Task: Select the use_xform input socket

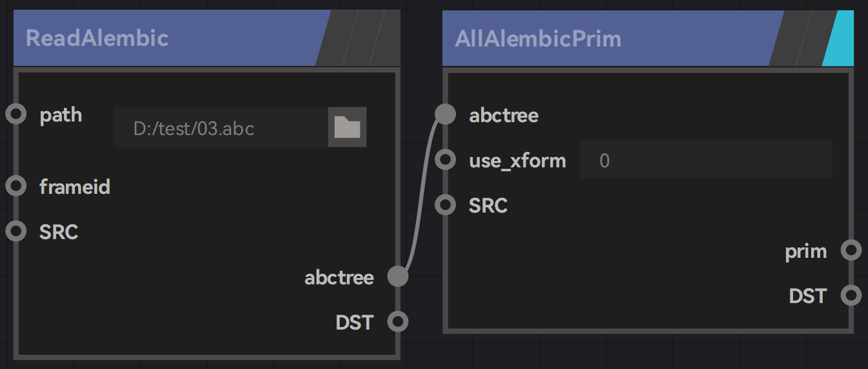Action: click(x=445, y=160)
